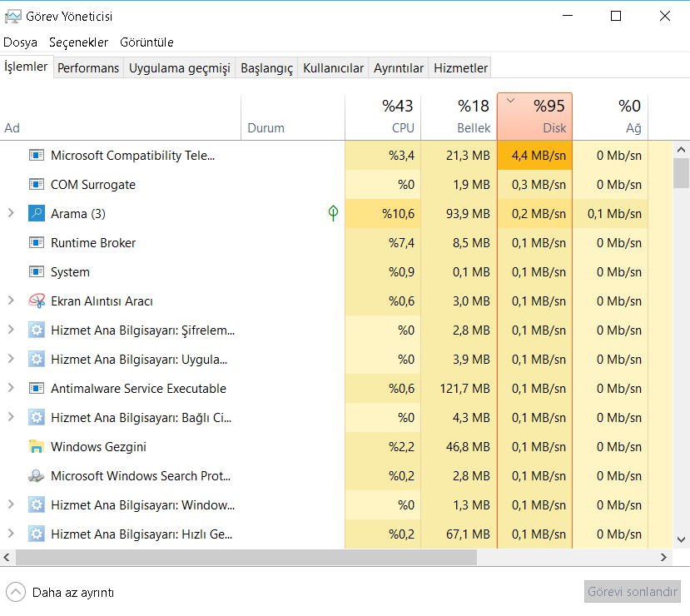Click the Microsoft Windows Search Protocol icon
This screenshot has height=616, width=690.
tap(36, 476)
